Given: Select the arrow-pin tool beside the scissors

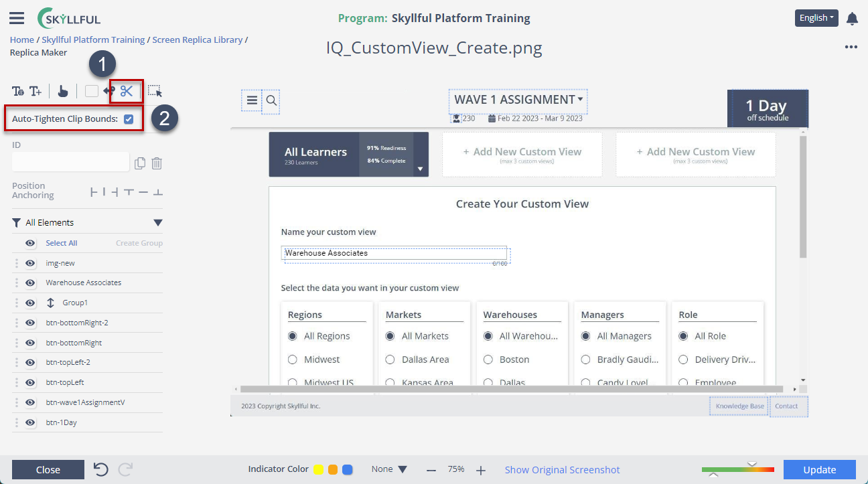Looking at the screenshot, I should pyautogui.click(x=109, y=91).
